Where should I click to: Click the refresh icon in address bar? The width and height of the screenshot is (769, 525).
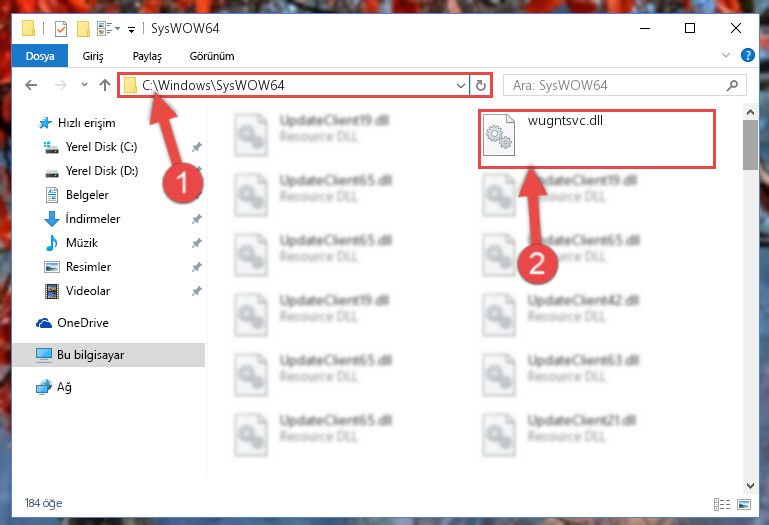[x=481, y=85]
